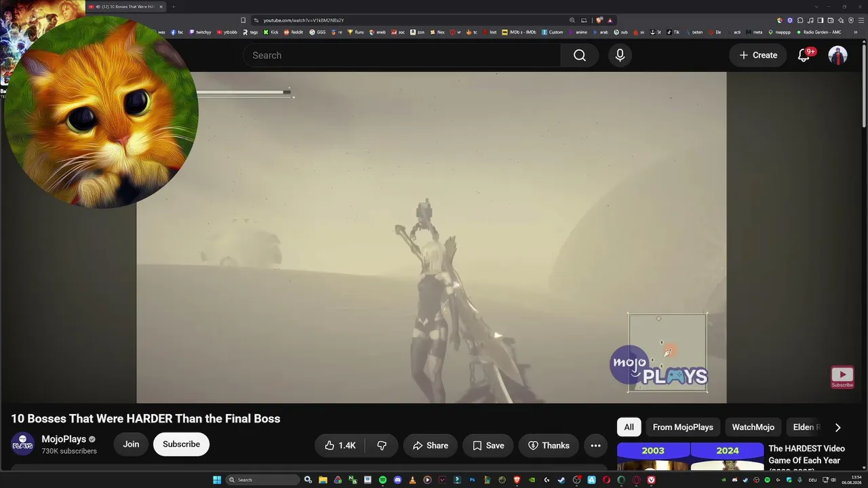Screen dimensions: 868x488
Task: Click the Create button
Action: point(758,56)
